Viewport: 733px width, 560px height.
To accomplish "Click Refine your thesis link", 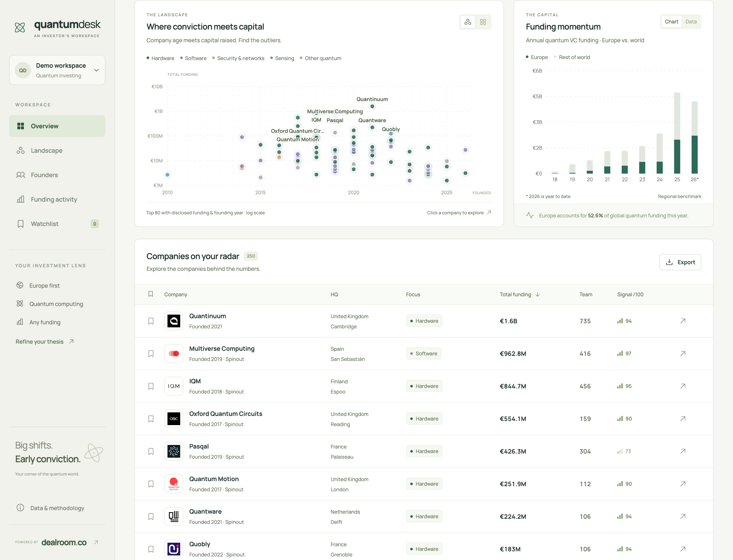I will 45,342.
